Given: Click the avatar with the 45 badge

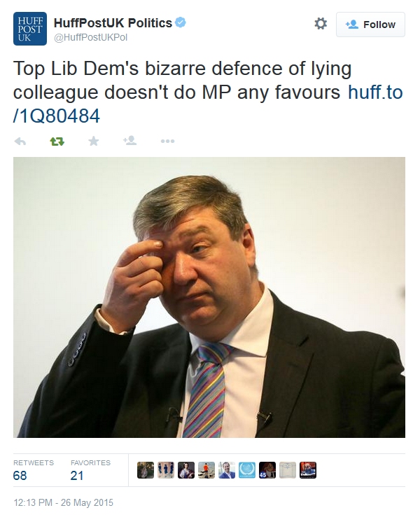Looking at the screenshot, I should click(x=267, y=470).
